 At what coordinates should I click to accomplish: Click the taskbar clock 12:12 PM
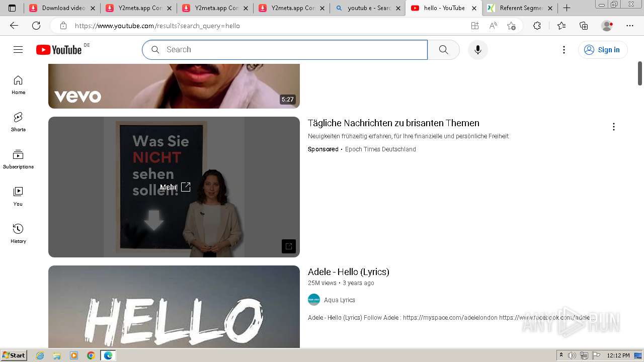[618, 355]
